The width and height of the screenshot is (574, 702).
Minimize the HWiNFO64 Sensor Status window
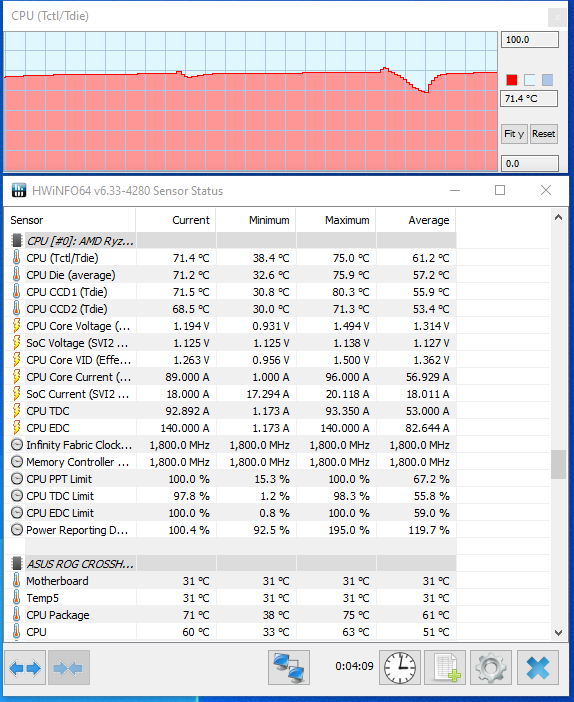[455, 190]
